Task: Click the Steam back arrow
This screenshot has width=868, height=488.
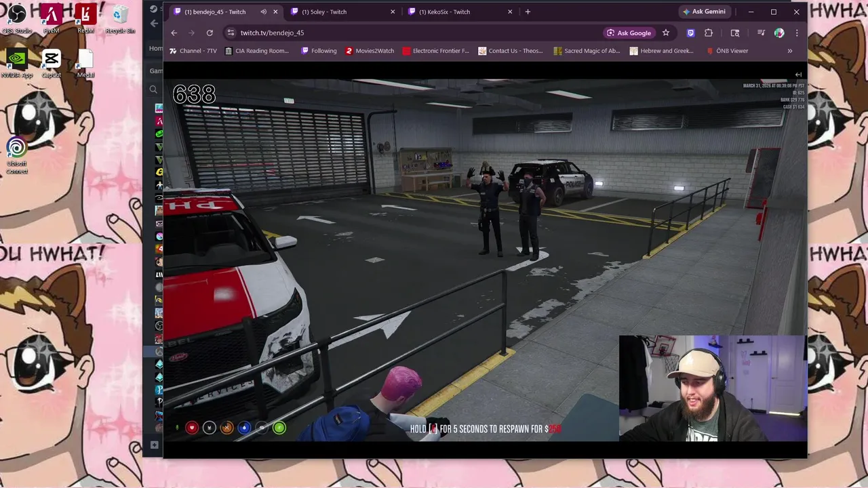Action: coord(154,23)
